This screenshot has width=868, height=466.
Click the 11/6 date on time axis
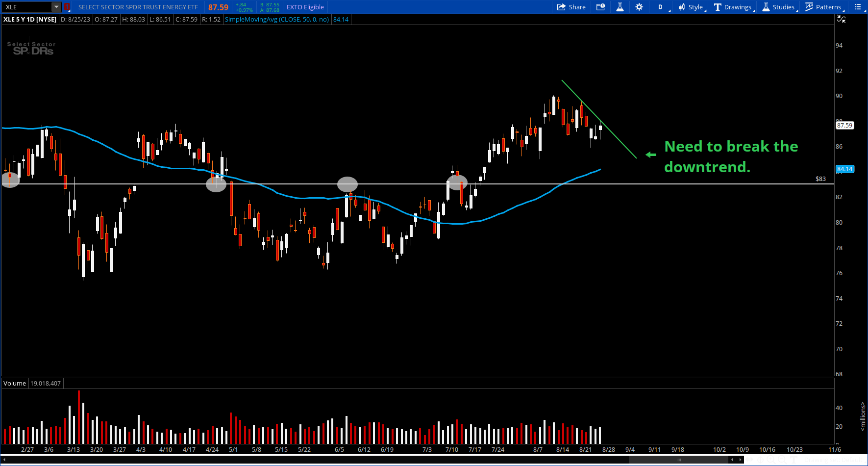[x=835, y=449]
